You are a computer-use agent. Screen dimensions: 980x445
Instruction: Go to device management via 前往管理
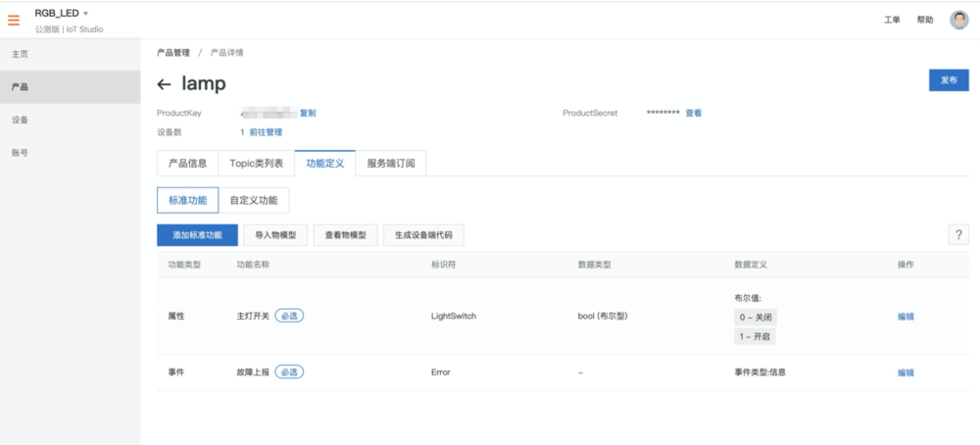pyautogui.click(x=266, y=132)
